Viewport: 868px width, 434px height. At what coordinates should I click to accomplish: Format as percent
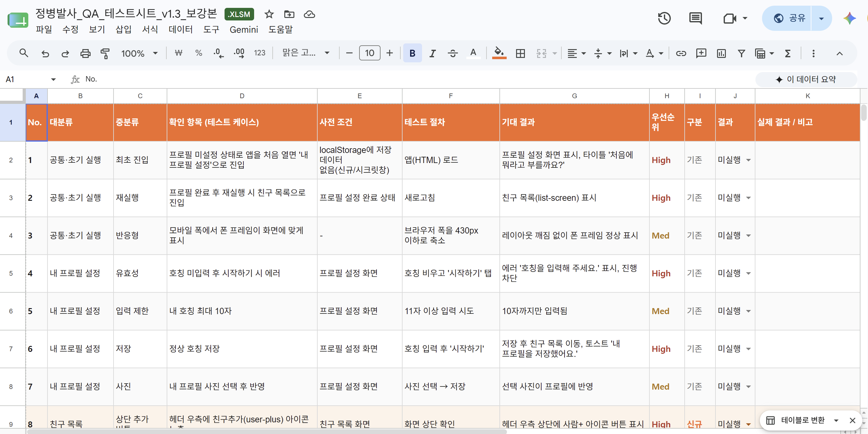click(x=199, y=53)
